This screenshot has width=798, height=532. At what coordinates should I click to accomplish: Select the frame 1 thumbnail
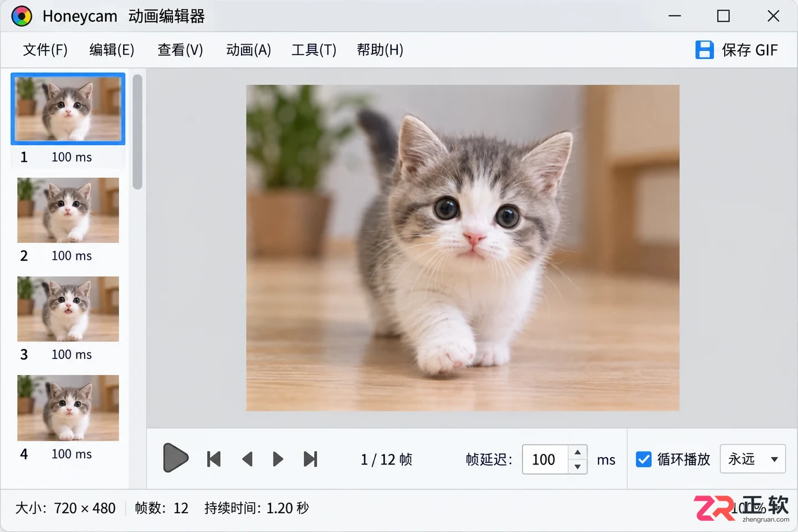[x=68, y=109]
